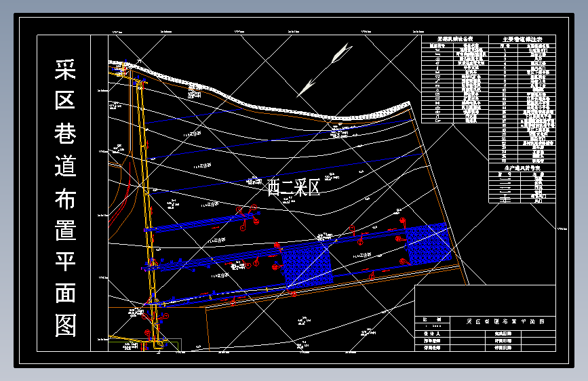The width and height of the screenshot is (588, 381).
Task: Select the 主要巷道标注表 table header
Action: point(522,39)
